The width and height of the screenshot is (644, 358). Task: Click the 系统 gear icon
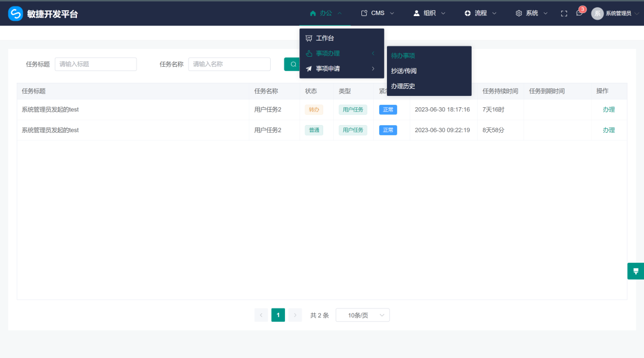pyautogui.click(x=518, y=13)
